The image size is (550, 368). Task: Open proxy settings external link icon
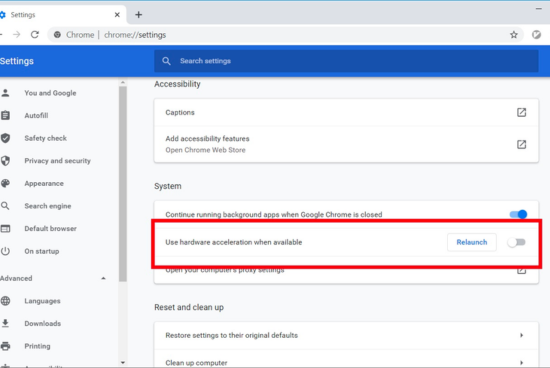click(521, 270)
